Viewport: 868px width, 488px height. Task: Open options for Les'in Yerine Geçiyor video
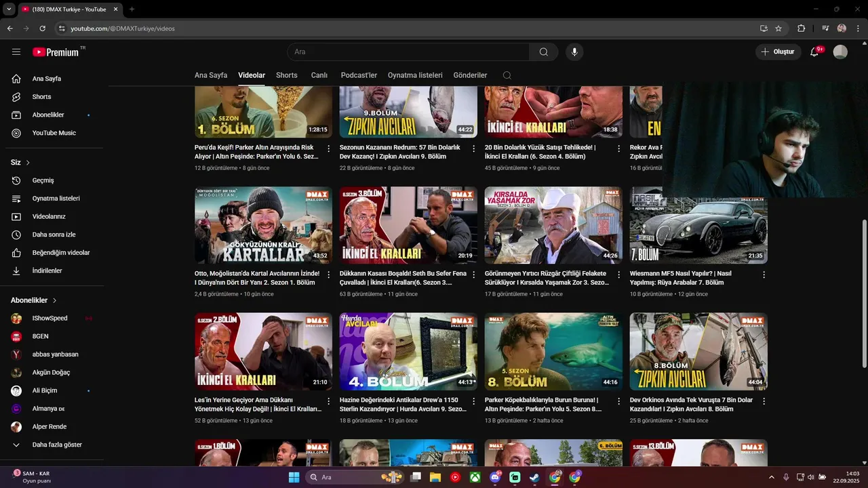(x=329, y=401)
